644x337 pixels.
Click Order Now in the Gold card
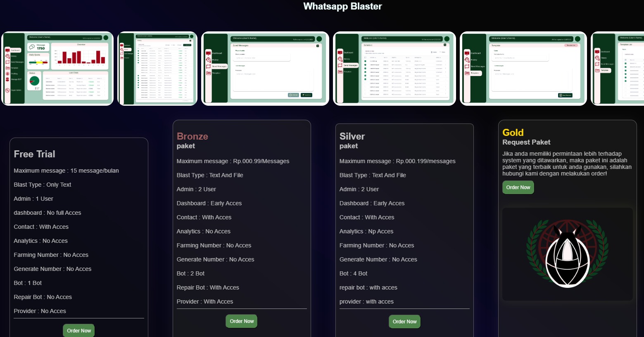[518, 187]
